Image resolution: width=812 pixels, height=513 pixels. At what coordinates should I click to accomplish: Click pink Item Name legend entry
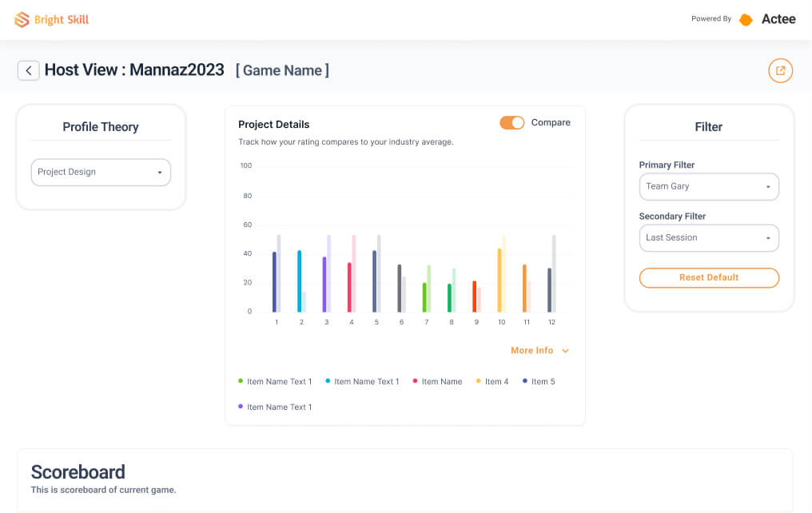tap(438, 381)
